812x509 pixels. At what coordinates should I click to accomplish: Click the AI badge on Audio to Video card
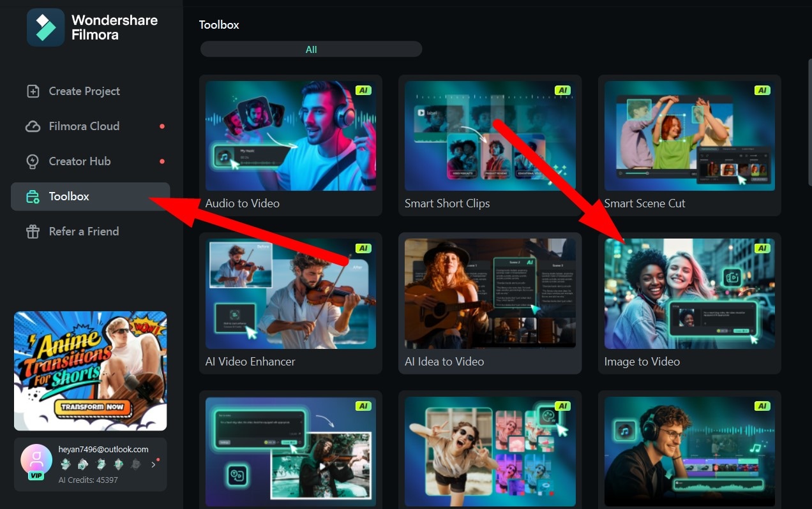click(x=363, y=90)
